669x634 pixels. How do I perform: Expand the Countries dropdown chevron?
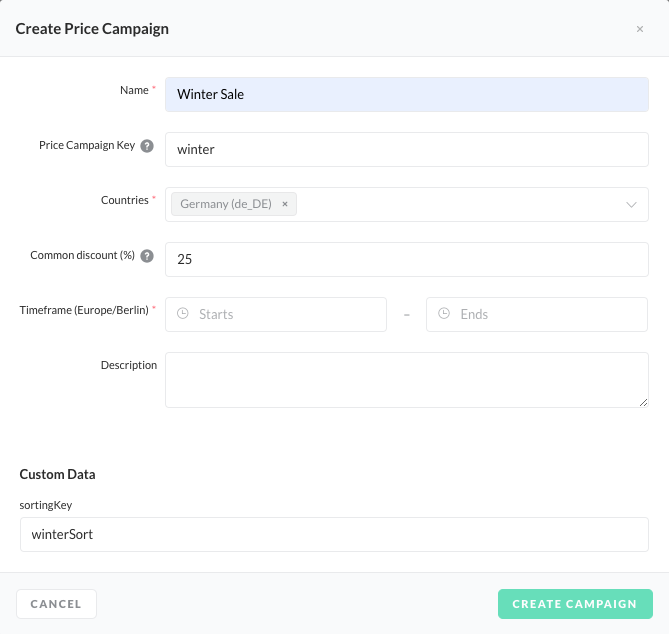631,205
